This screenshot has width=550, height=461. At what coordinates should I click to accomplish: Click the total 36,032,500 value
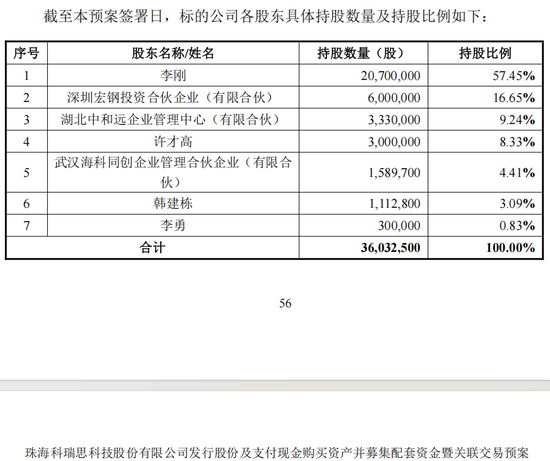(390, 248)
